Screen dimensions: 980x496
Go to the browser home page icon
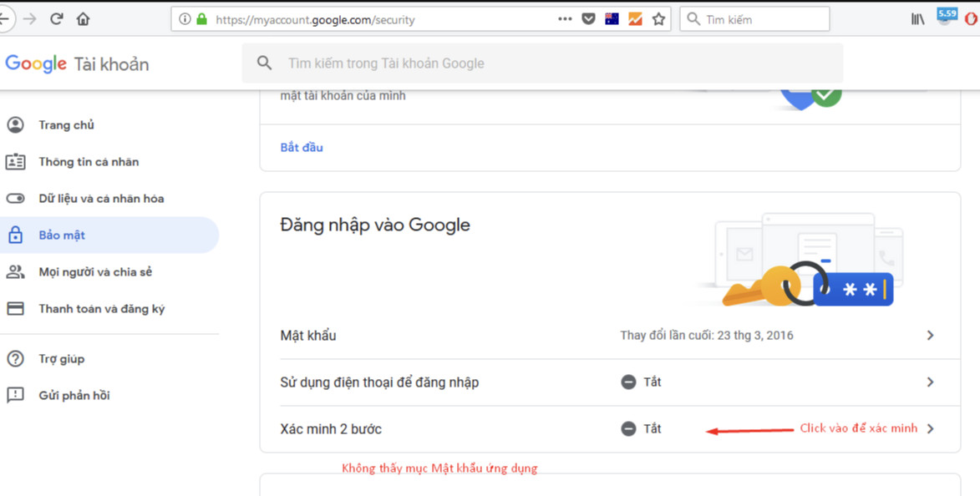pyautogui.click(x=83, y=18)
